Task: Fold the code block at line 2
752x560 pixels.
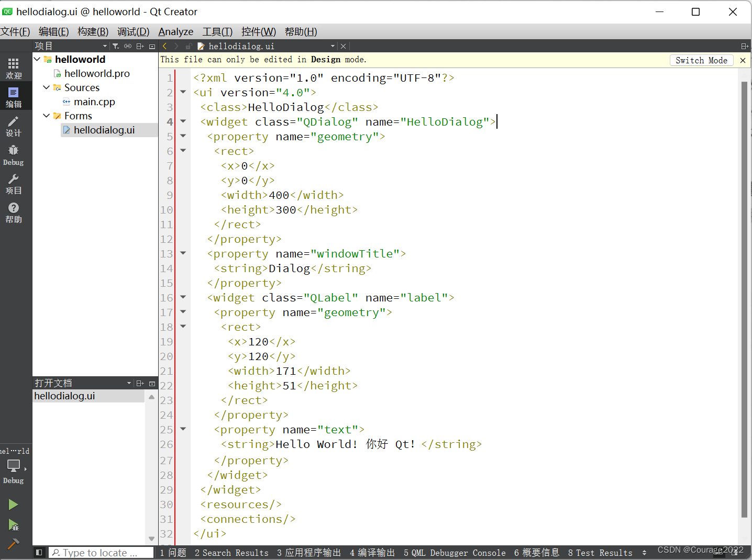Action: point(183,92)
